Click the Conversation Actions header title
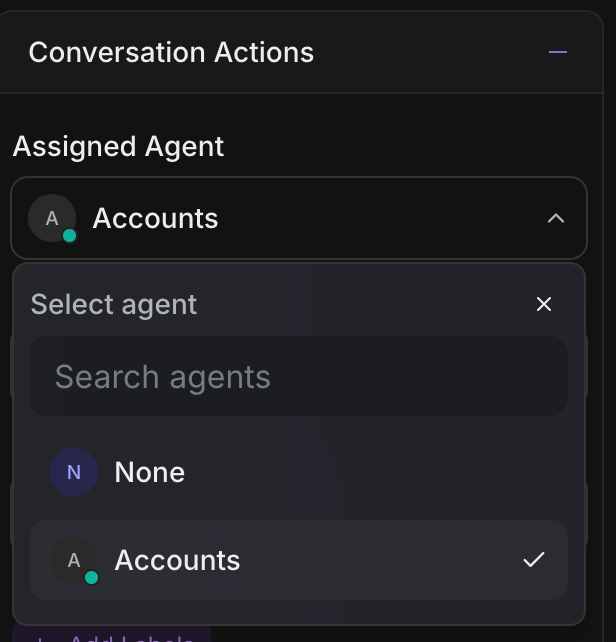The height and width of the screenshot is (642, 616). (171, 52)
